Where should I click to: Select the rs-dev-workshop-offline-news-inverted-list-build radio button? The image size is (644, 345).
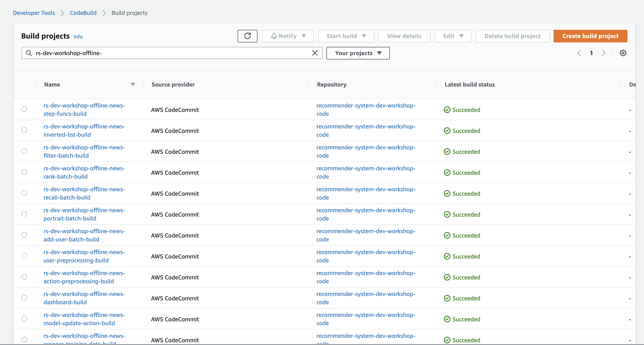[x=24, y=130]
